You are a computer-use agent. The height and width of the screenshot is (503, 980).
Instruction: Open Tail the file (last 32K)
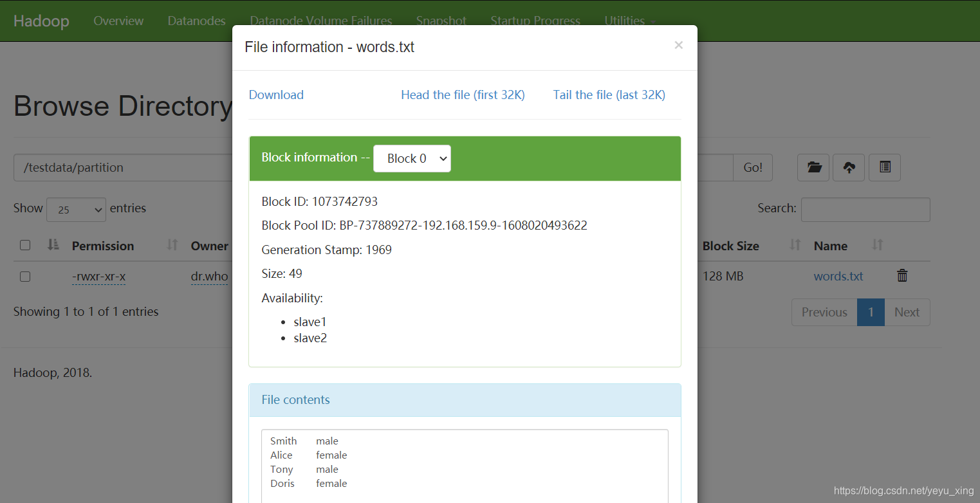tap(609, 95)
